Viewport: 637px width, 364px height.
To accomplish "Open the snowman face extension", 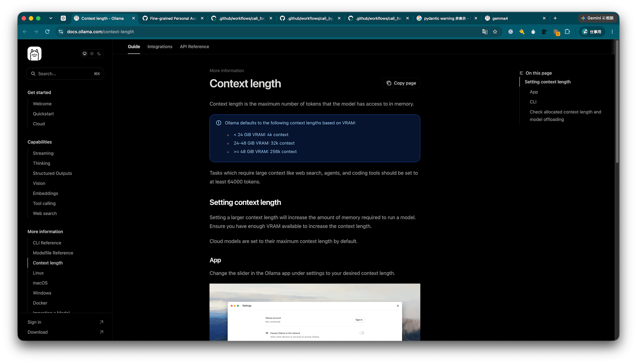I will click(533, 31).
